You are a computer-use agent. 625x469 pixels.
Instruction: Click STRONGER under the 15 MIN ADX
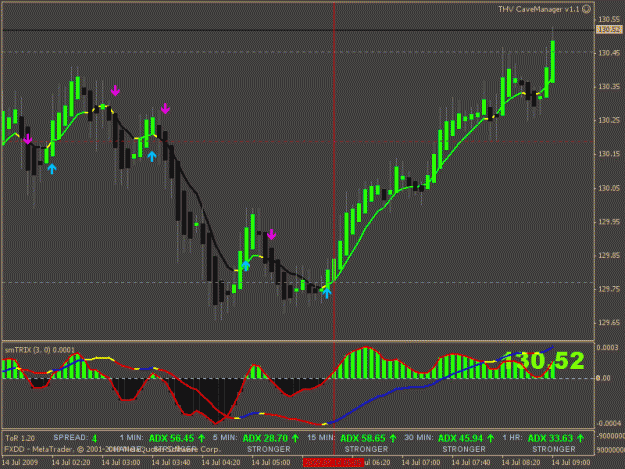[x=366, y=449]
